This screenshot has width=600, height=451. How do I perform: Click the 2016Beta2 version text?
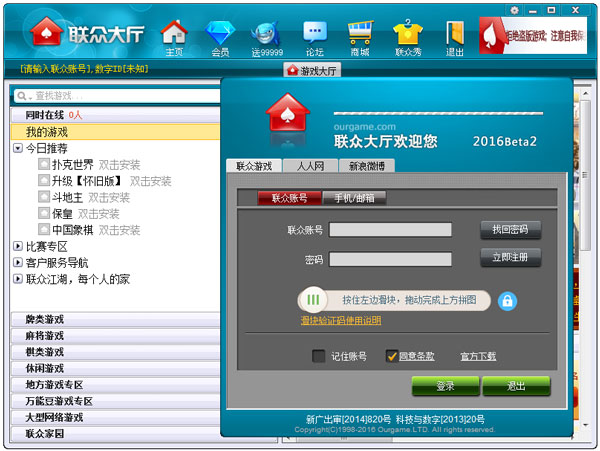tap(504, 142)
